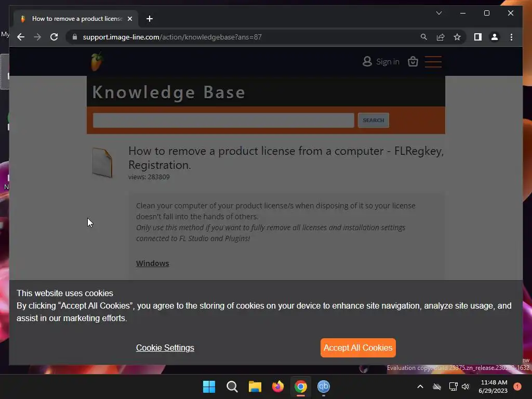The image size is (532, 399).
Task: Click the browser back arrow
Action: [21, 37]
